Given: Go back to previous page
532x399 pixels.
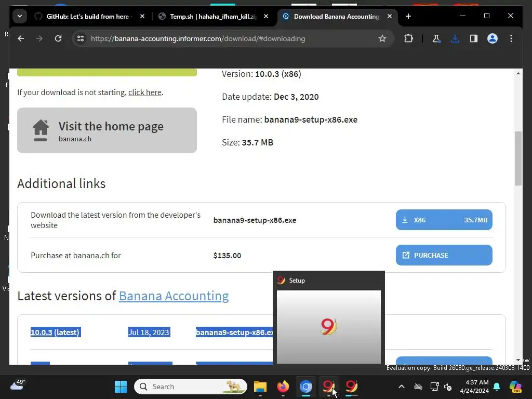Looking at the screenshot, I should [21, 38].
